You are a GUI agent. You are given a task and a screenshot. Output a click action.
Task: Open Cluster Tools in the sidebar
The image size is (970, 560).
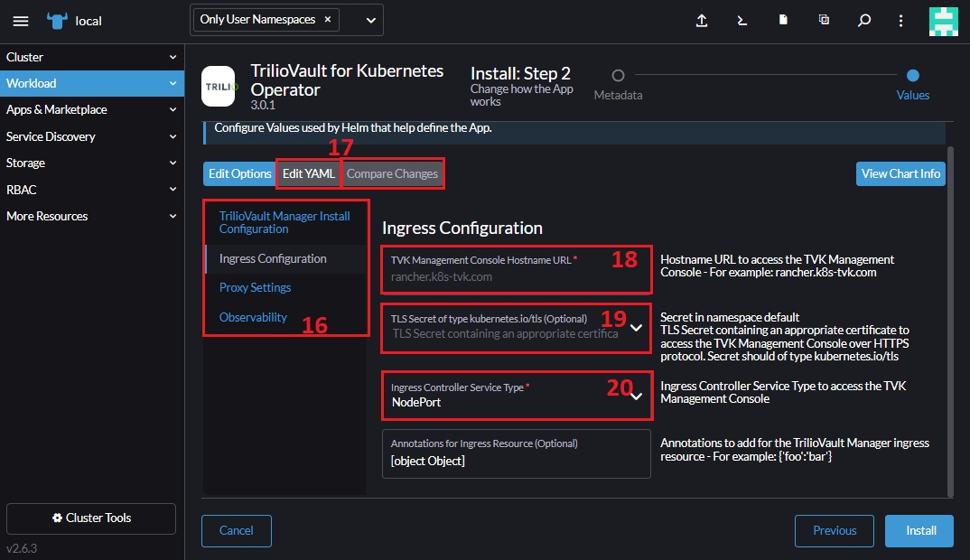click(91, 518)
